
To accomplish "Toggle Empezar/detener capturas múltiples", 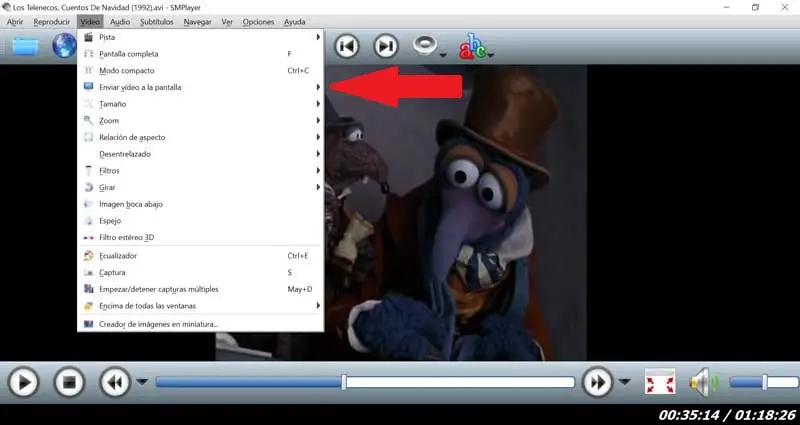I will click(x=201, y=289).
